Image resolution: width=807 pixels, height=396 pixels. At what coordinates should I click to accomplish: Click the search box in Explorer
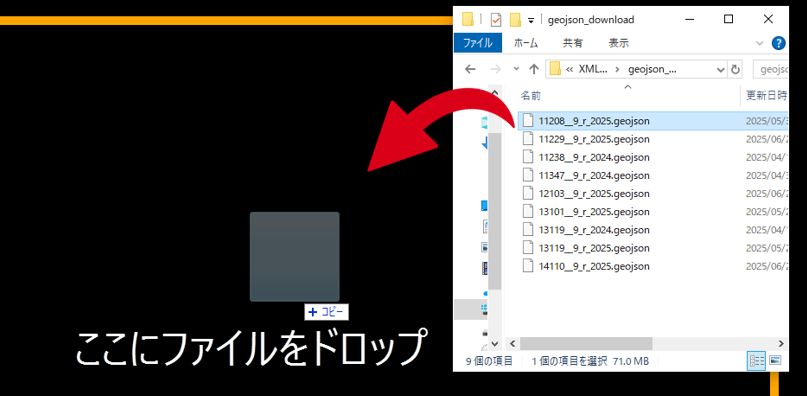(x=770, y=69)
